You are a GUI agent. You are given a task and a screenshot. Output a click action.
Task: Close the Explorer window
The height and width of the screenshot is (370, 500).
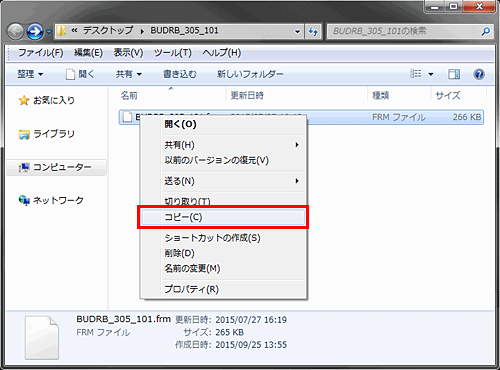pos(479,6)
